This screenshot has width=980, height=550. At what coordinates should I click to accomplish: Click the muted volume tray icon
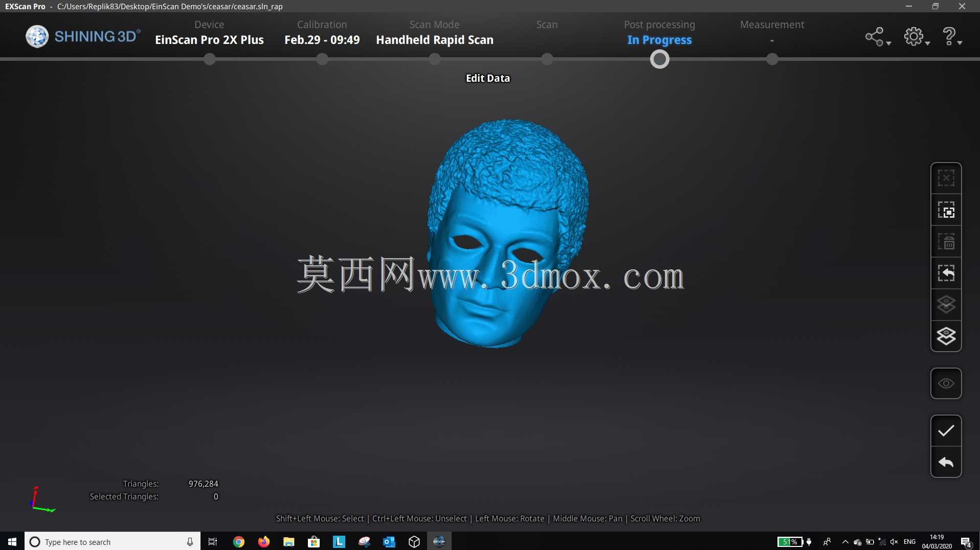click(x=894, y=542)
